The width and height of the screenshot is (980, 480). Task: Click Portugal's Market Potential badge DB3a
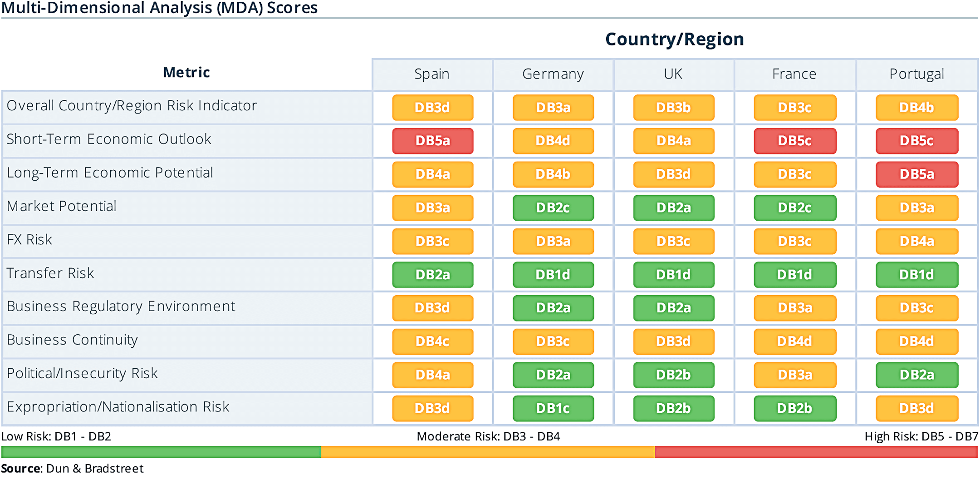point(917,208)
